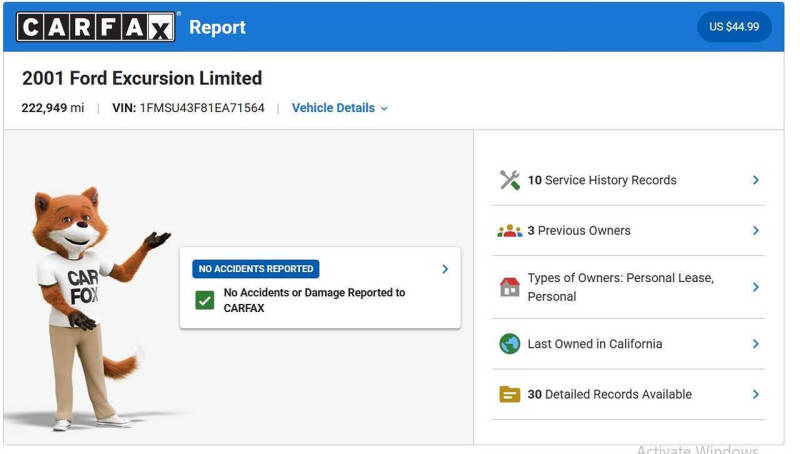Click chevron next to Vehicle Details

384,109
